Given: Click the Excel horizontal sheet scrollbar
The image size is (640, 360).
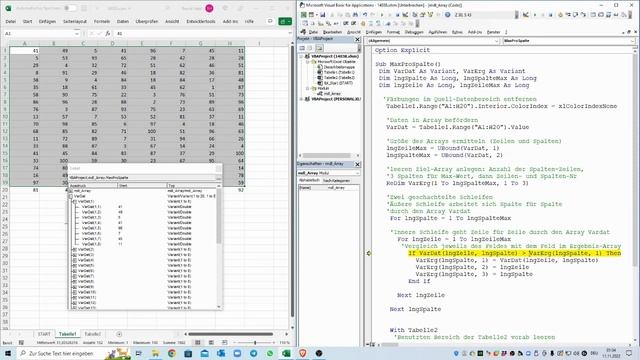Looking at the screenshot, I should coord(231,334).
